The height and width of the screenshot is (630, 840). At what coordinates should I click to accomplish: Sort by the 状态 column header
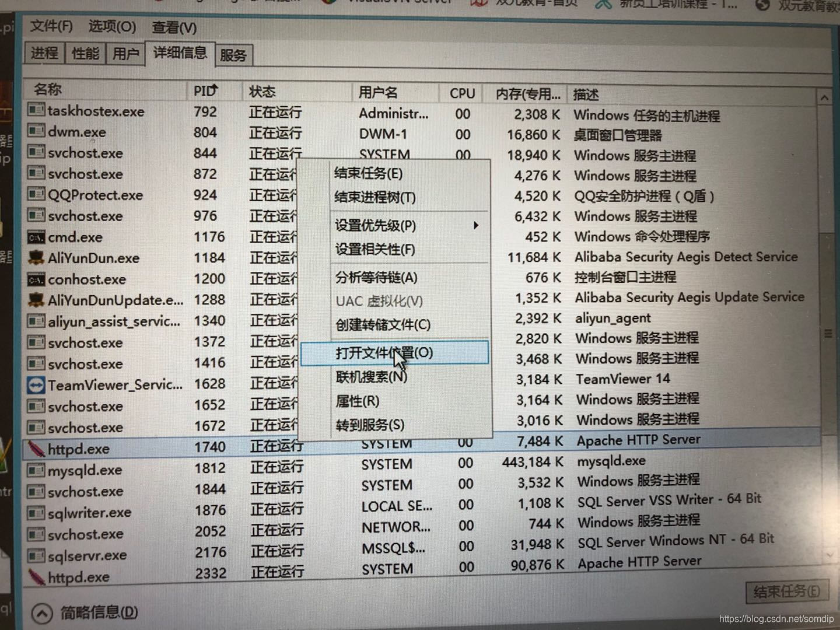296,92
